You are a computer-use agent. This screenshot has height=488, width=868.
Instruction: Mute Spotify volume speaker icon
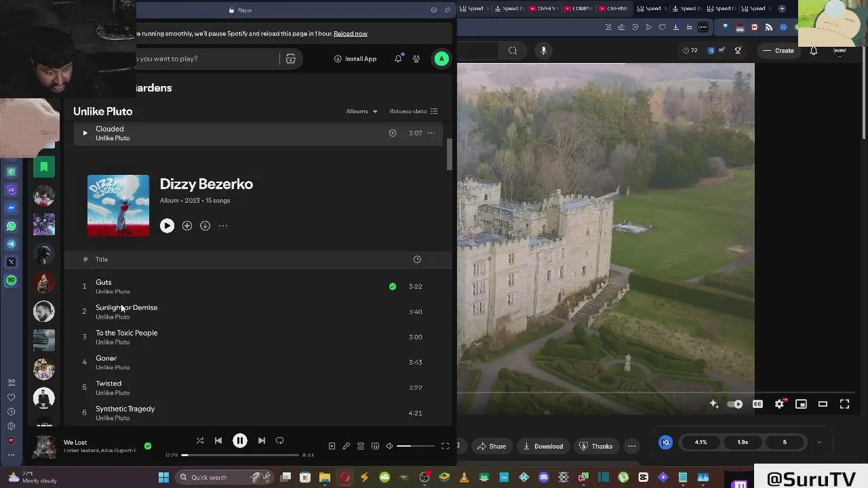pyautogui.click(x=389, y=446)
